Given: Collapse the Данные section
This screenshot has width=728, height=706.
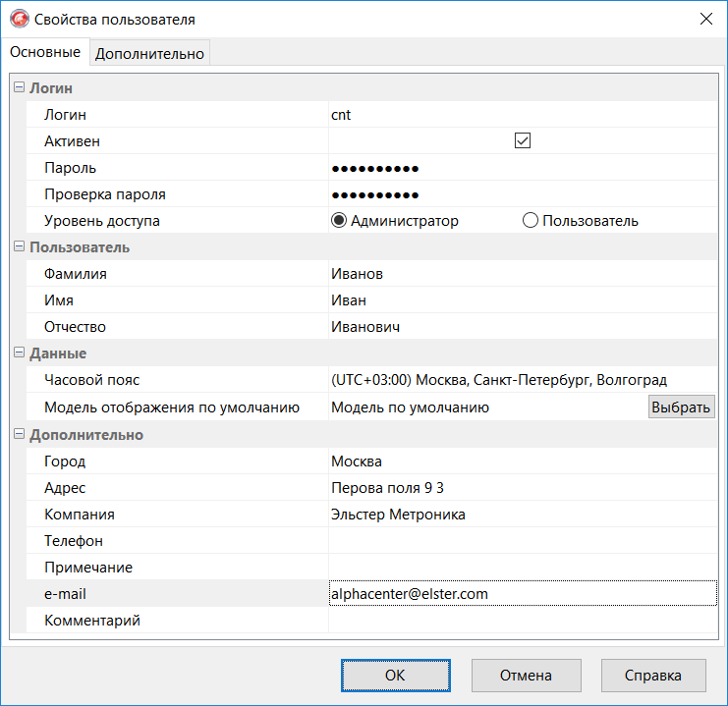Looking at the screenshot, I should [19, 353].
